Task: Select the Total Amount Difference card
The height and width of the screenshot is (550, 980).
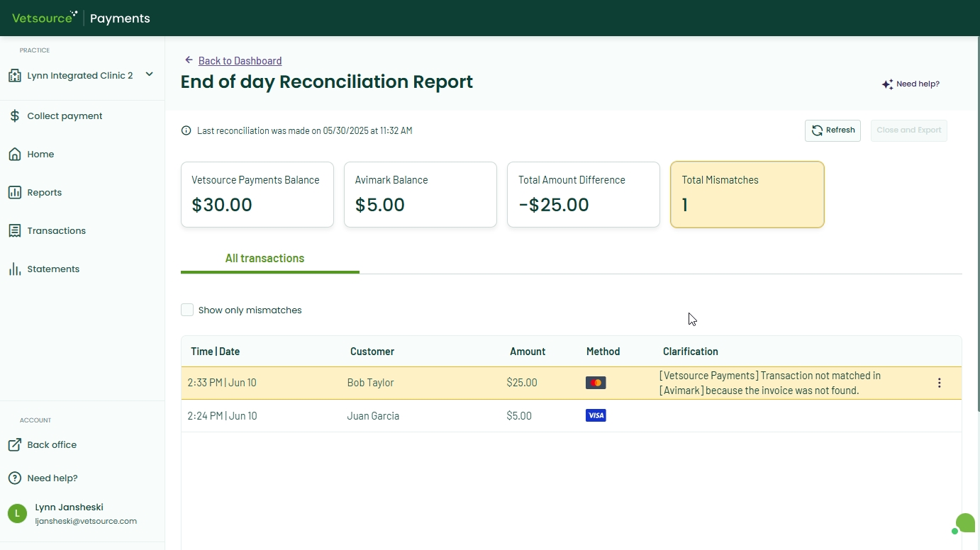Action: 584,195
